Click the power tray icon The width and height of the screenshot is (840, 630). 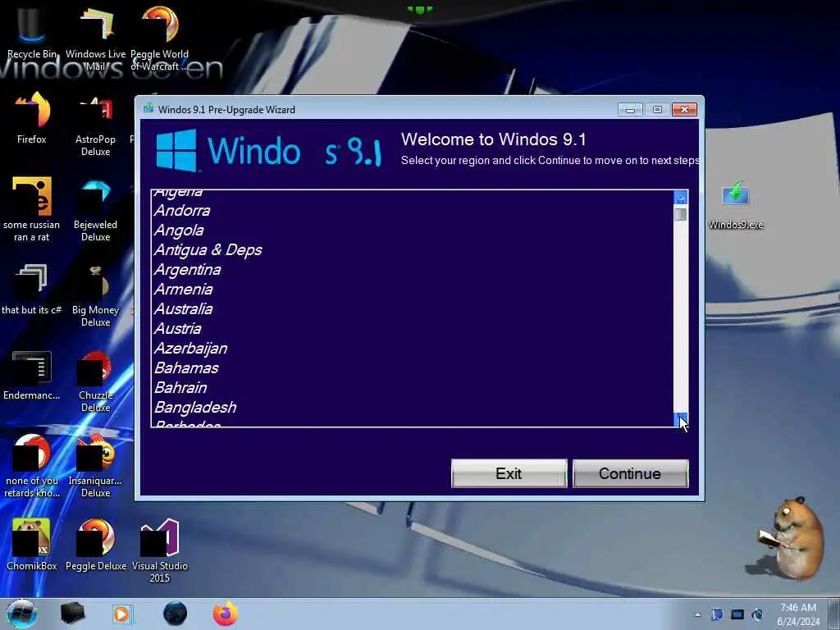[x=757, y=614]
